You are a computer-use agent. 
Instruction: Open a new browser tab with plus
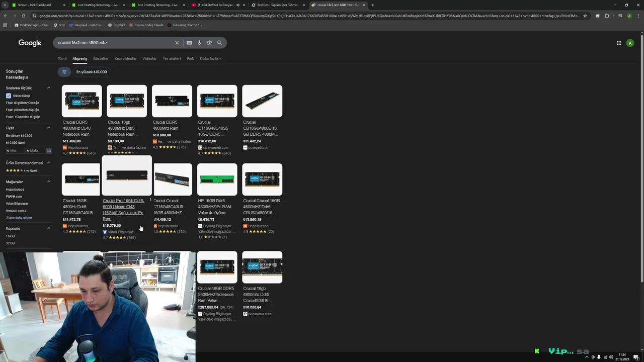coord(372,5)
